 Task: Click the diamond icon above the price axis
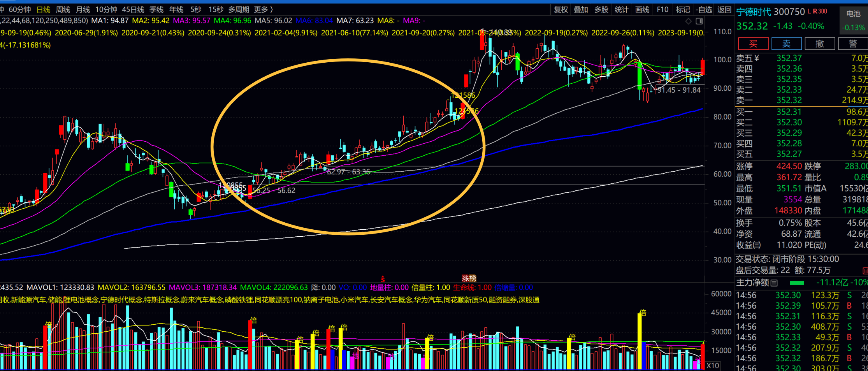click(x=688, y=21)
